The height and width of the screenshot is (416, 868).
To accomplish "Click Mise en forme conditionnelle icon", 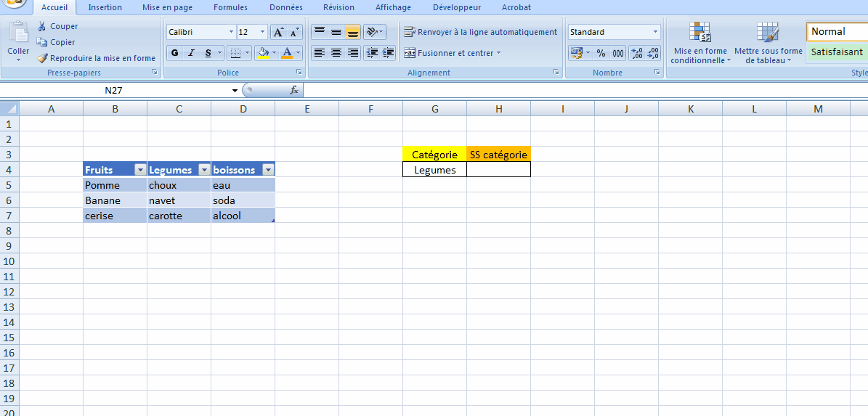I will (x=700, y=33).
